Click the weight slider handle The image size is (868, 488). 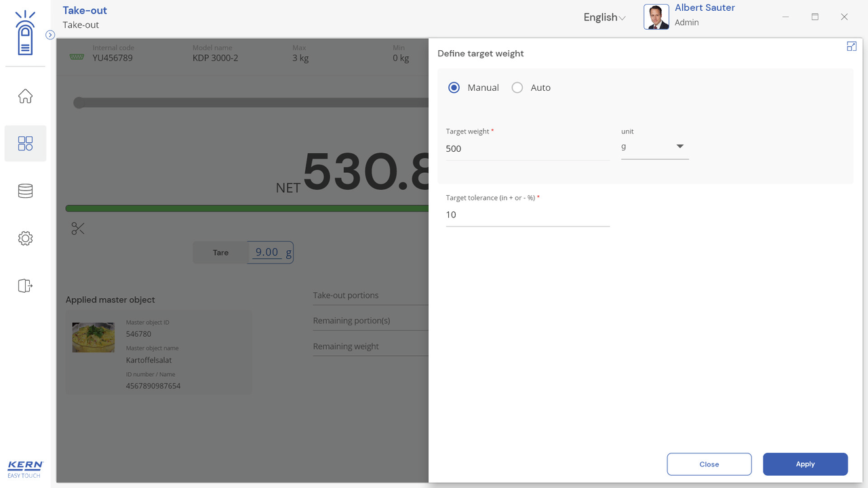pyautogui.click(x=79, y=103)
